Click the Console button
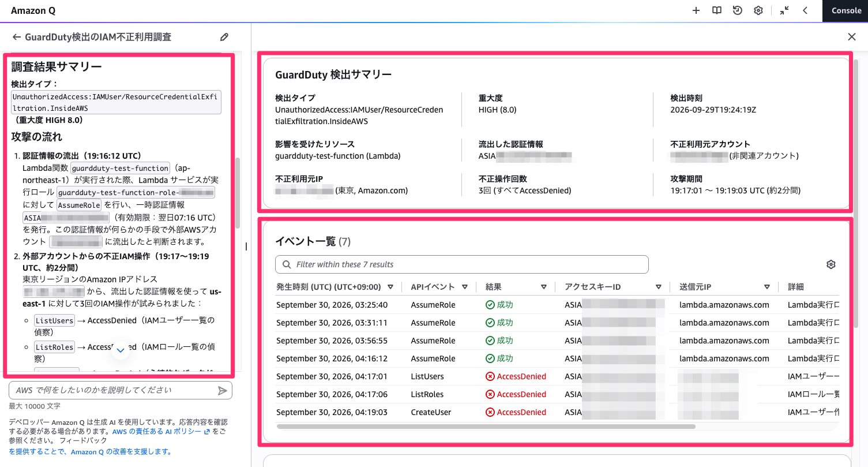 pyautogui.click(x=846, y=10)
